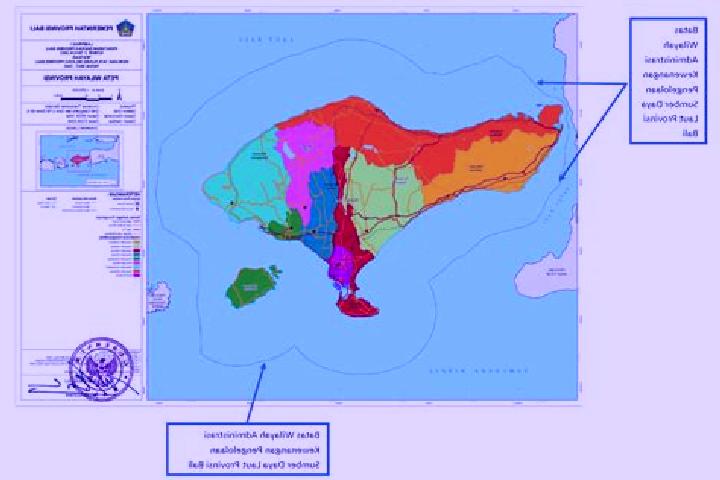
Task: Click the provincial emblem in the map header
Action: point(125,28)
